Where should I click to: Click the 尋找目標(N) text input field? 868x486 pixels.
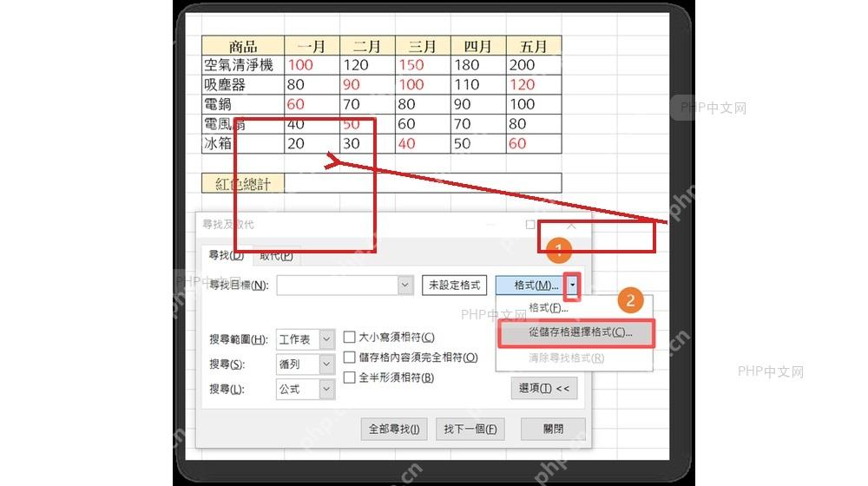coord(337,285)
